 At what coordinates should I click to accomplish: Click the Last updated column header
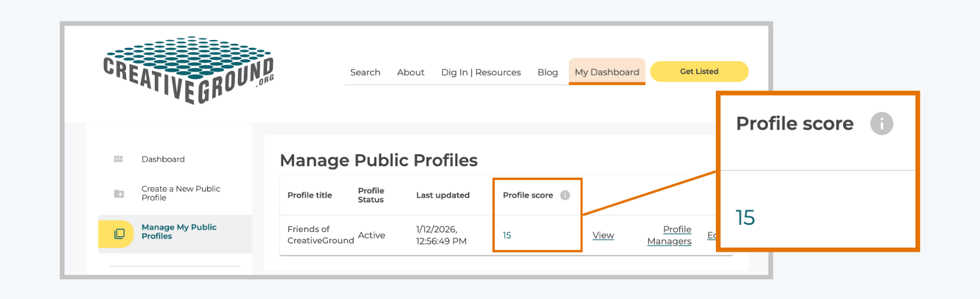tap(443, 196)
